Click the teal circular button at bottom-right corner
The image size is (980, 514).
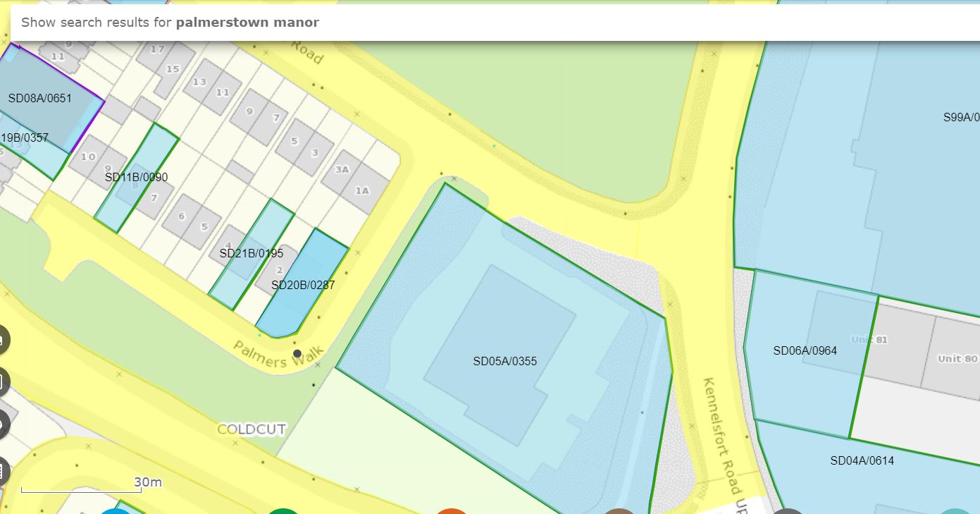[955, 510]
